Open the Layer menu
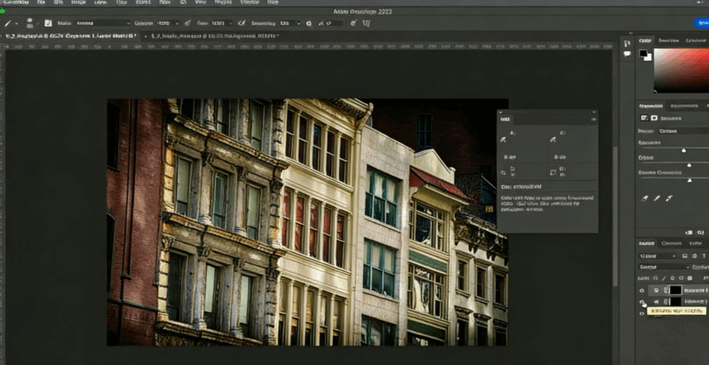709x365 pixels. 100,2
